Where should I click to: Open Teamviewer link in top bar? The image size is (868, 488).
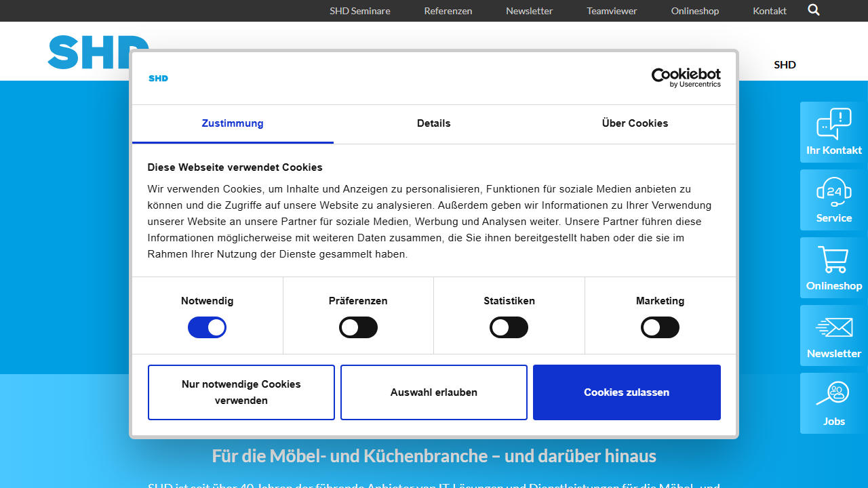point(612,11)
